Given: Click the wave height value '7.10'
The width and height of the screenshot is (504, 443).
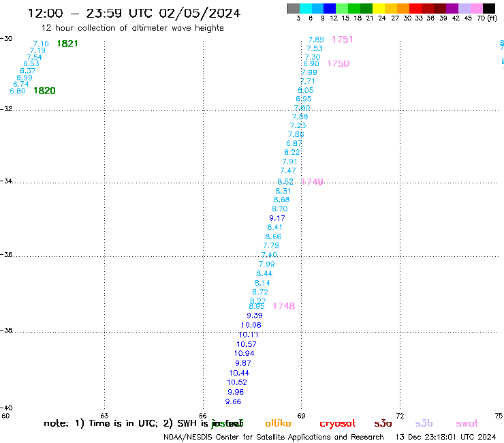Looking at the screenshot, I should coord(41,44).
